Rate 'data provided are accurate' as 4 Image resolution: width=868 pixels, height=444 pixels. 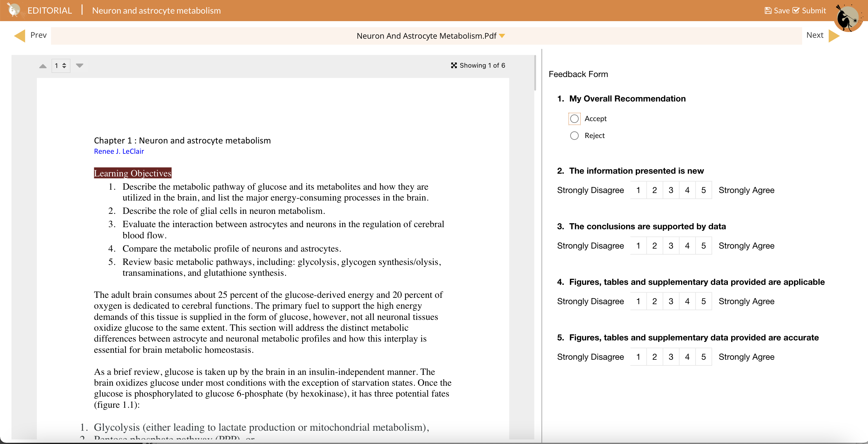[687, 357]
